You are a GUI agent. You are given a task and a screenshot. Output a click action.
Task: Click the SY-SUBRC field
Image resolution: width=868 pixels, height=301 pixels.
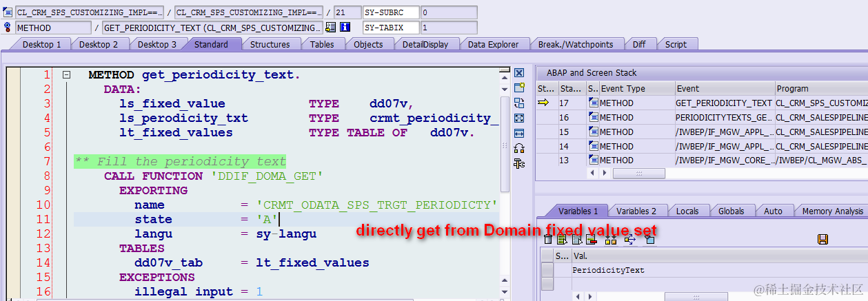(391, 12)
